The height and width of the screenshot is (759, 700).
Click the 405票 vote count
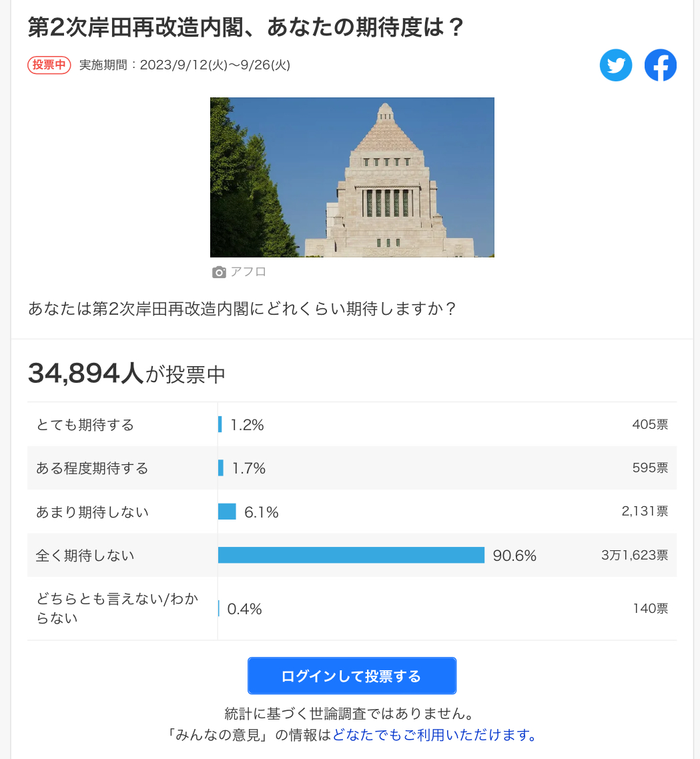650,424
